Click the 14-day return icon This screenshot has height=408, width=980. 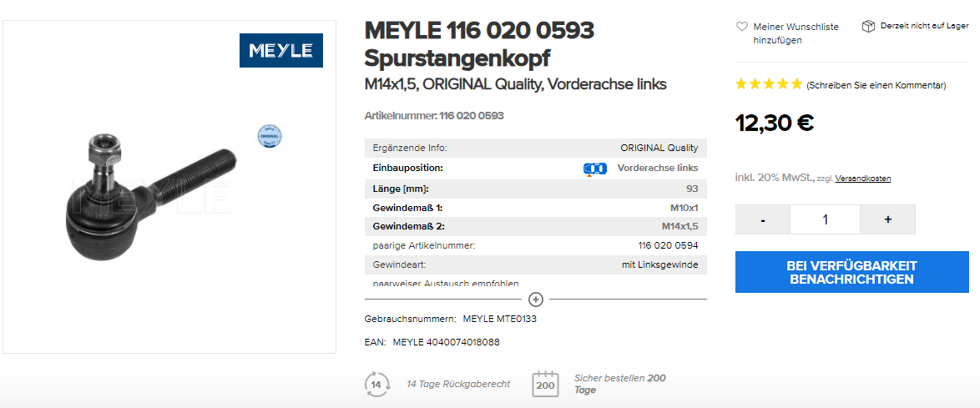coord(377,384)
